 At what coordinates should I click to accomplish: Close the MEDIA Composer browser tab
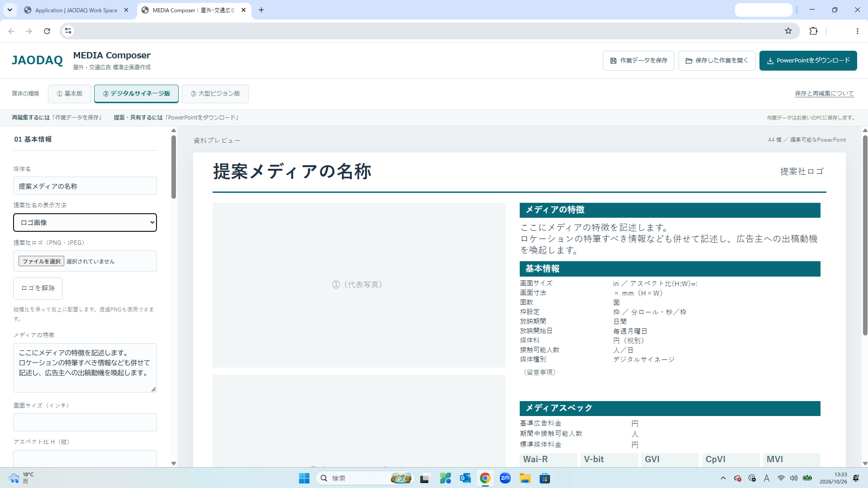pos(243,10)
